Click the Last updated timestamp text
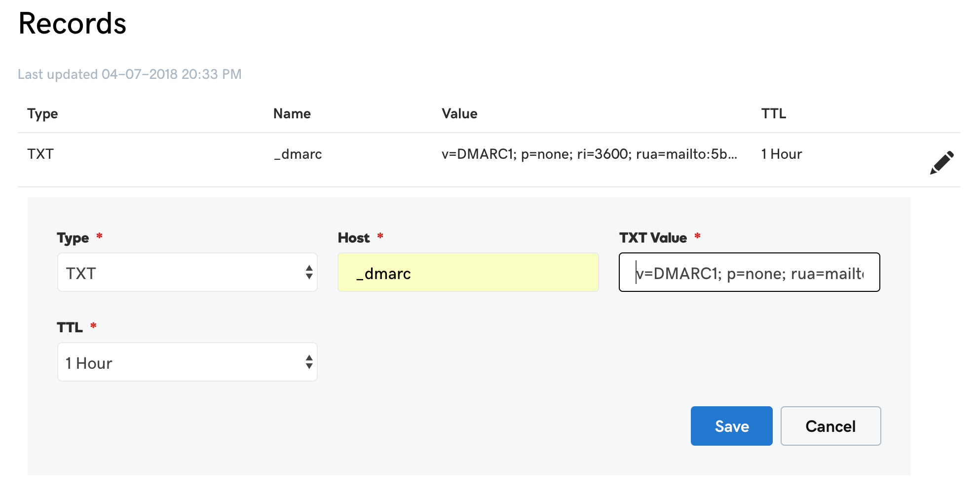Image resolution: width=980 pixels, height=494 pixels. [130, 74]
